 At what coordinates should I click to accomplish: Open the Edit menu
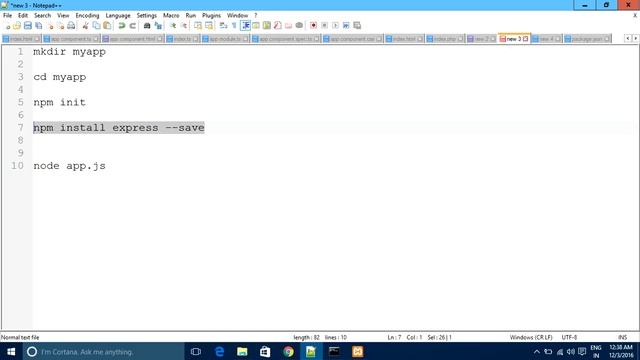[x=23, y=16]
